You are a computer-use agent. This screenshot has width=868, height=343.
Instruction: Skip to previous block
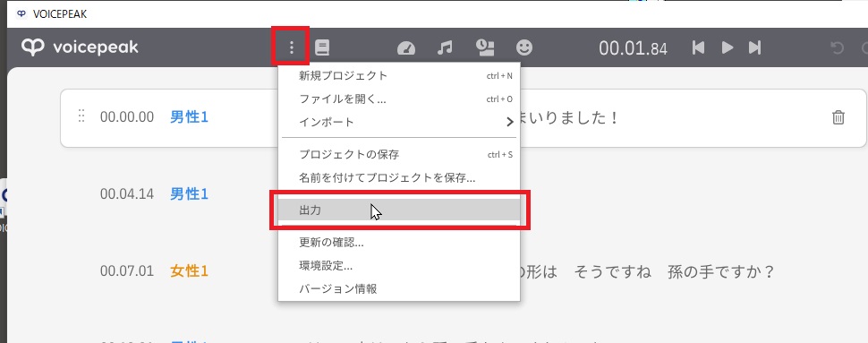point(698,47)
